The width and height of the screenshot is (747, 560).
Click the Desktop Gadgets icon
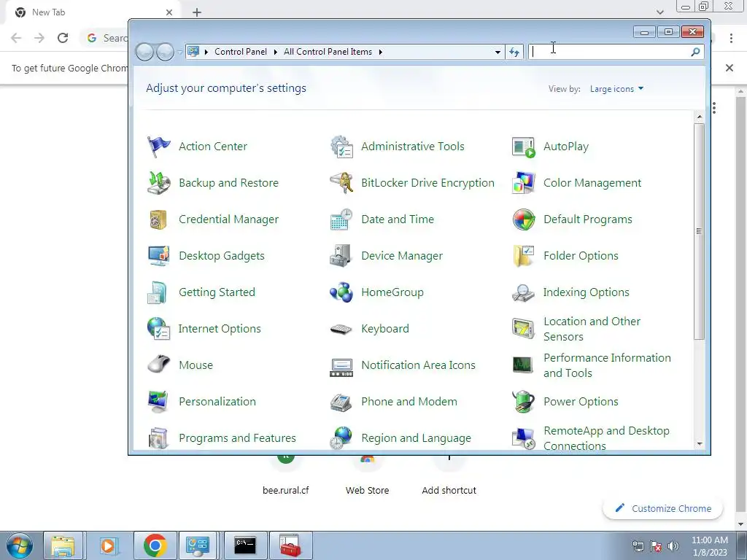coord(158,256)
